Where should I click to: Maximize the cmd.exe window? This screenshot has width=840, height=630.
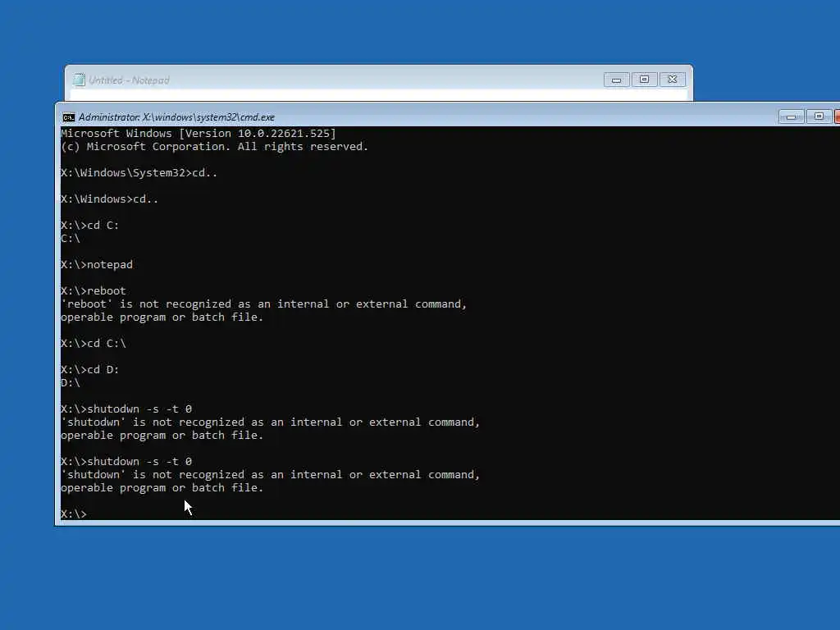pos(819,116)
